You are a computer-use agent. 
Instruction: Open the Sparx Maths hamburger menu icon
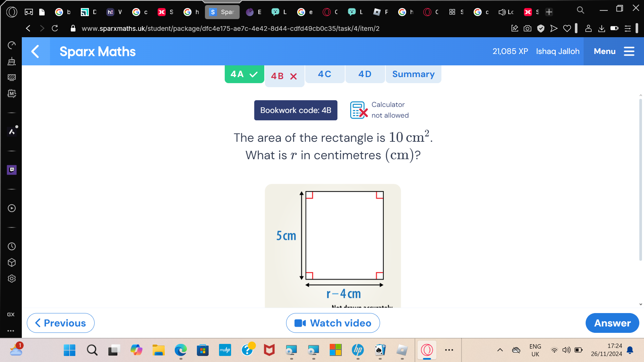coord(629,51)
